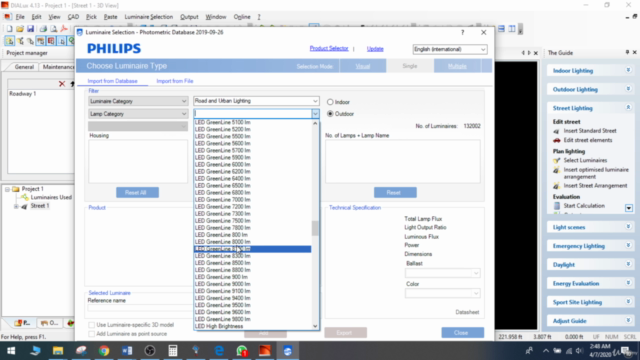This screenshot has height=360, width=640.
Task: Open Google Chrome from the taskbar
Action: (x=104, y=351)
